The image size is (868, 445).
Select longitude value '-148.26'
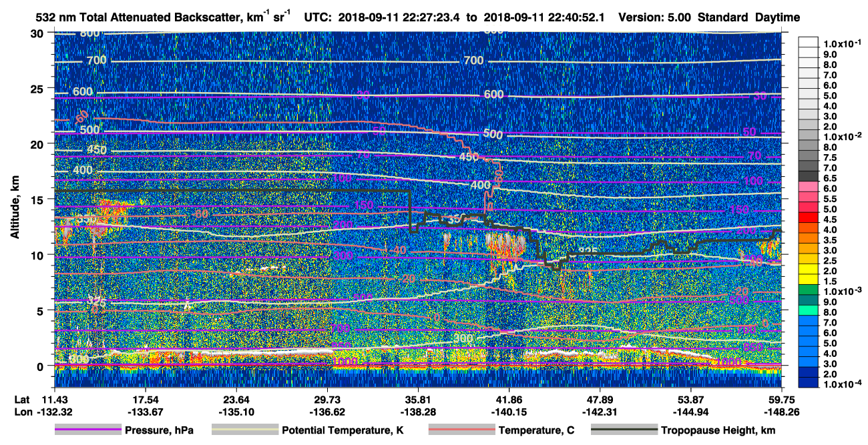(781, 411)
